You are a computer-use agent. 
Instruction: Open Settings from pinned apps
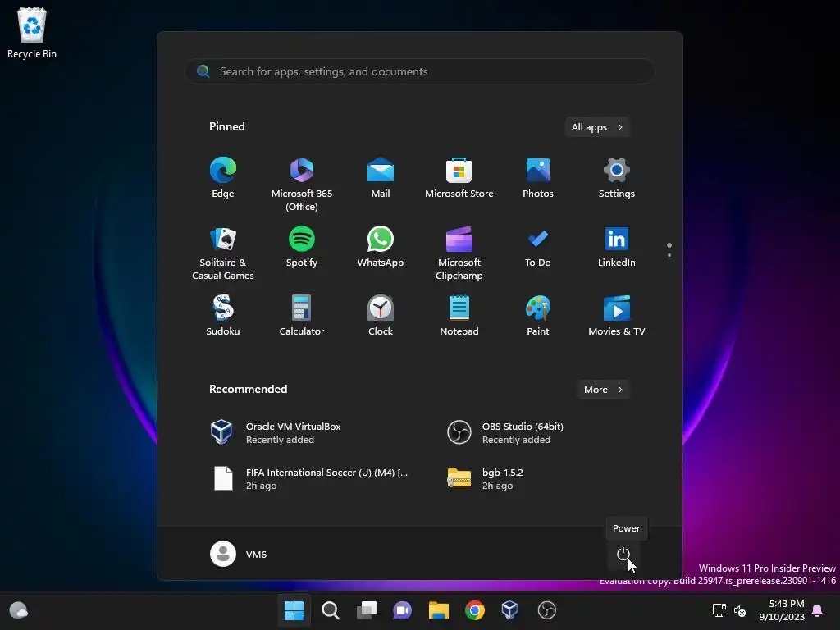pos(617,178)
